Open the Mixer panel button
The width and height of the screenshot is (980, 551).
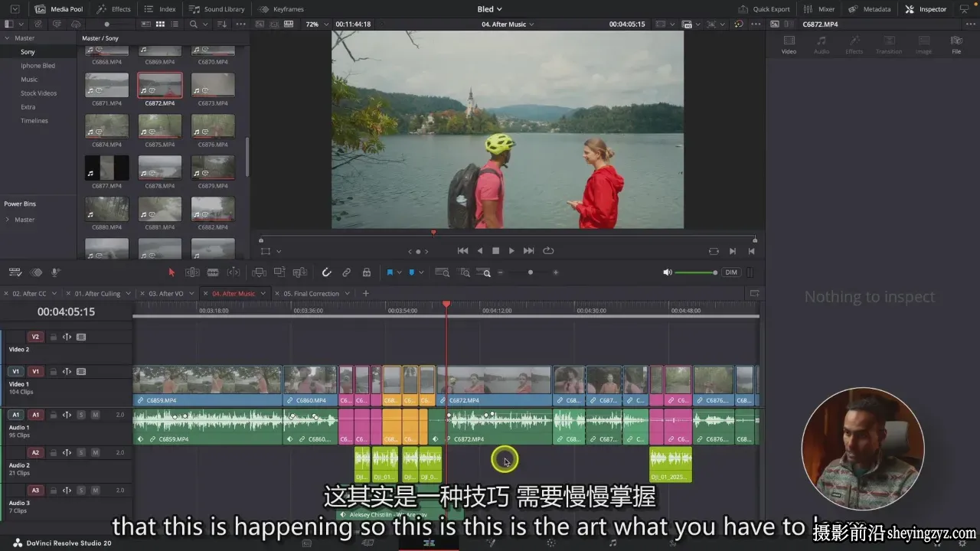[819, 9]
